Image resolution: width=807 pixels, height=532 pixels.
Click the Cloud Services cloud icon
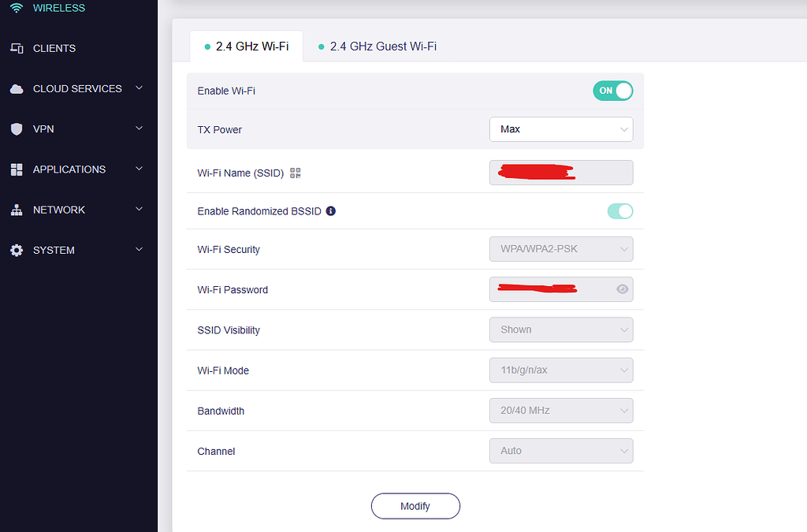click(17, 88)
